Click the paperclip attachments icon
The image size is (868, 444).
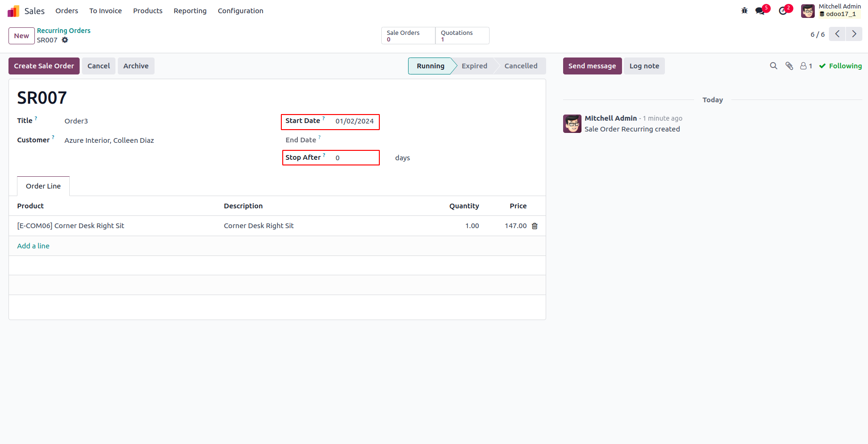click(x=789, y=66)
